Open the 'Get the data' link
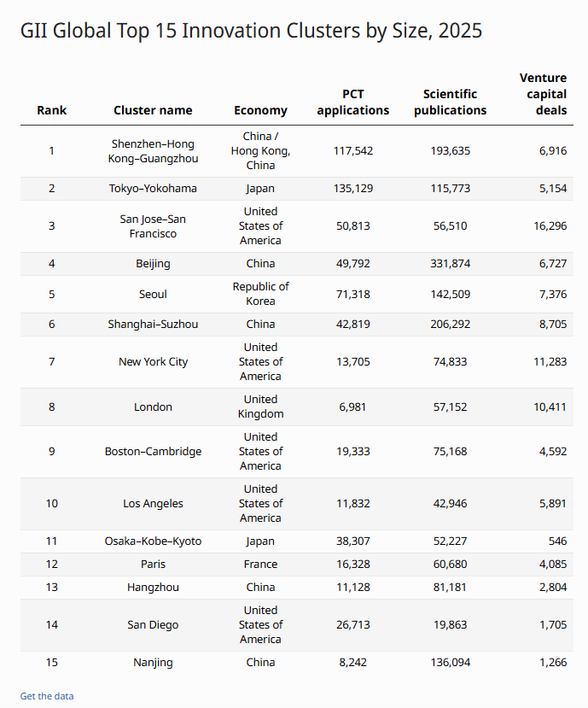Viewport: 588px width, 708px height. click(x=46, y=696)
